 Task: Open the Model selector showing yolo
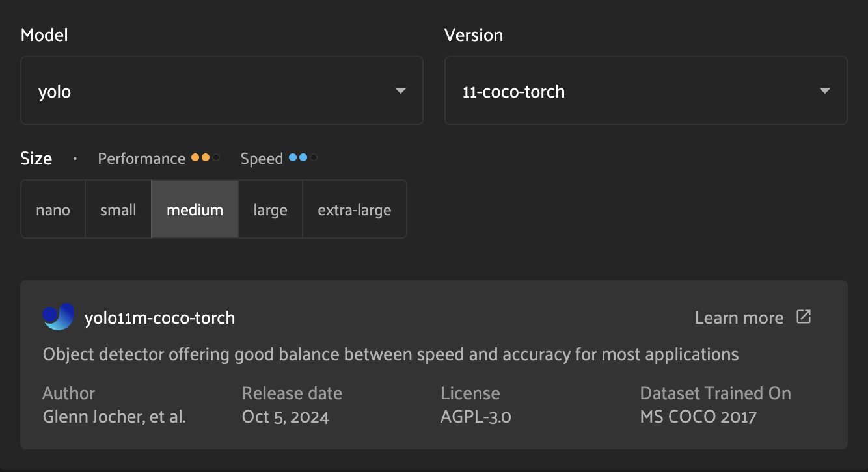tap(221, 91)
